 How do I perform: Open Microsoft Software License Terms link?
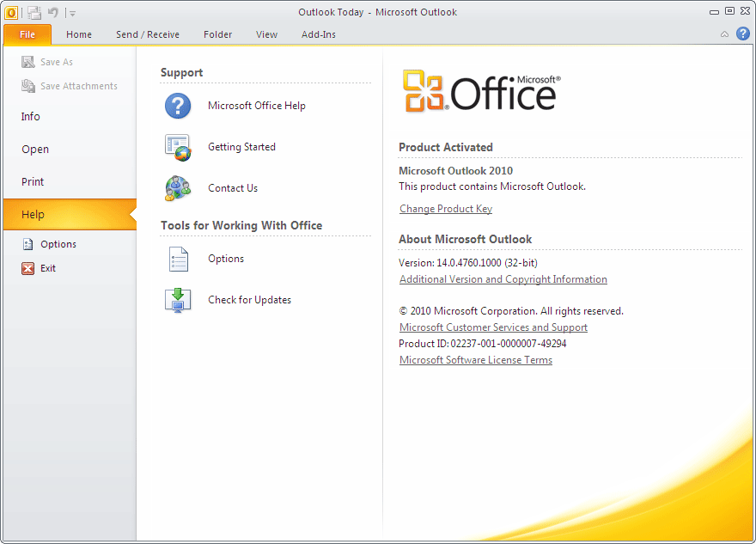click(476, 360)
